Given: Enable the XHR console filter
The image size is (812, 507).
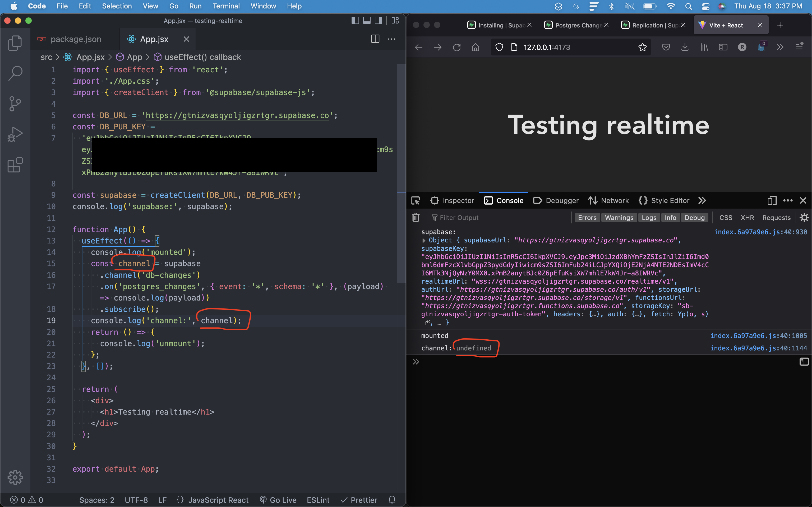Looking at the screenshot, I should (x=747, y=218).
